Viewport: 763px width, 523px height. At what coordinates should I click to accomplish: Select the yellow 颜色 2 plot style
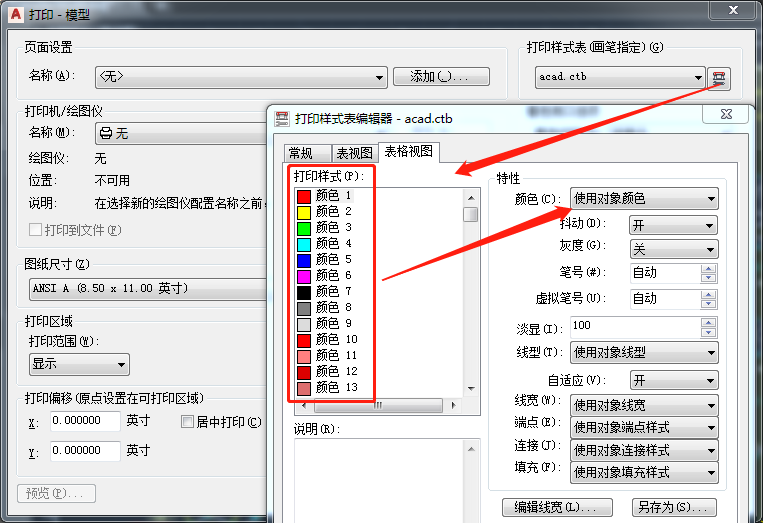point(327,212)
